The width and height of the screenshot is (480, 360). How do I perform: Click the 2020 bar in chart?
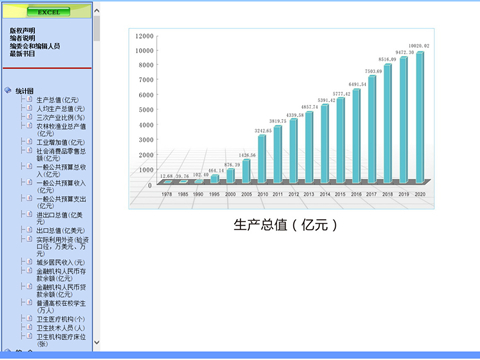click(420, 118)
